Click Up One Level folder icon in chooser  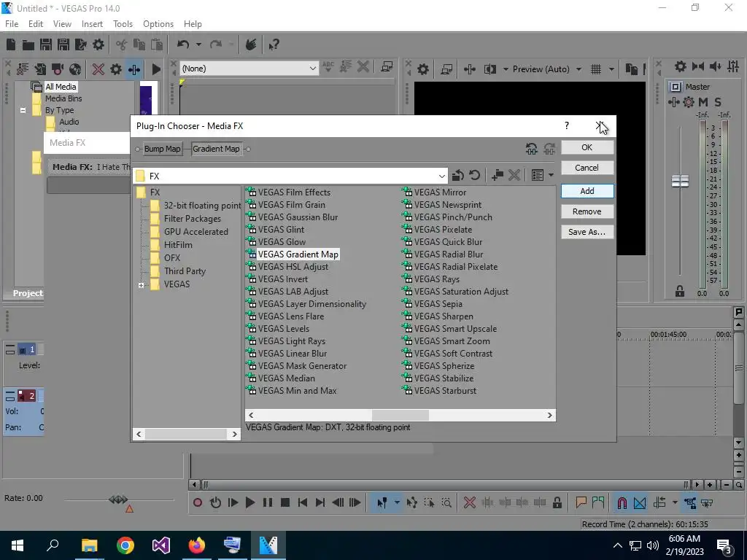point(458,175)
